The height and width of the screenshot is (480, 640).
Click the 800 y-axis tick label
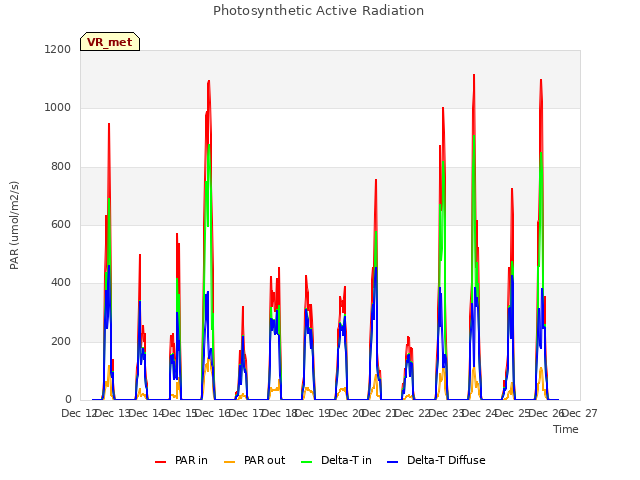point(61,167)
